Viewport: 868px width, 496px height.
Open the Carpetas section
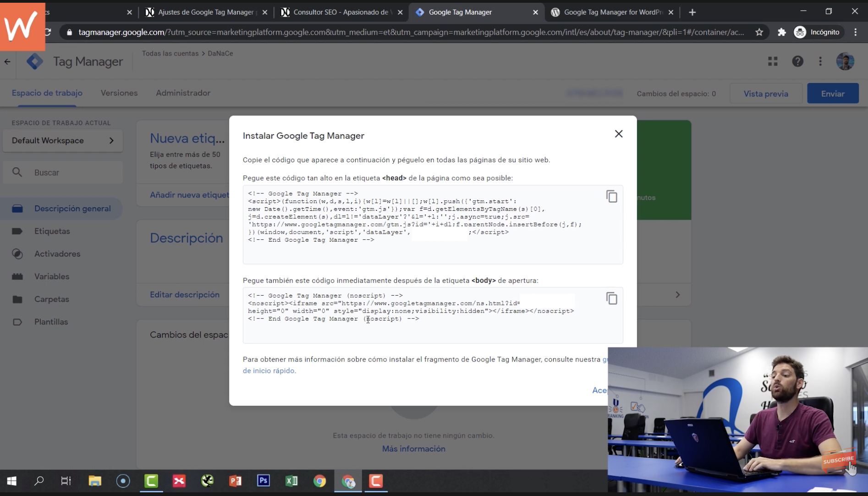(x=51, y=299)
